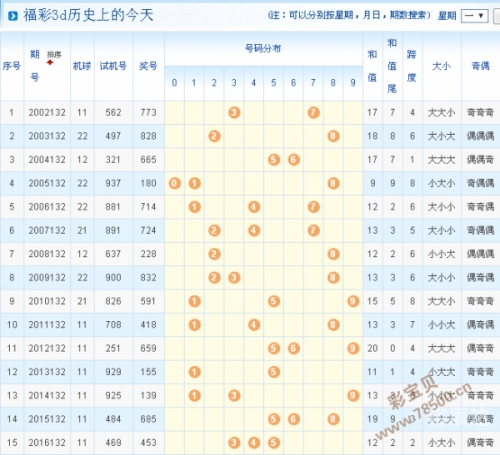
Task: Click the 和值尾 column header
Action: 392,66
